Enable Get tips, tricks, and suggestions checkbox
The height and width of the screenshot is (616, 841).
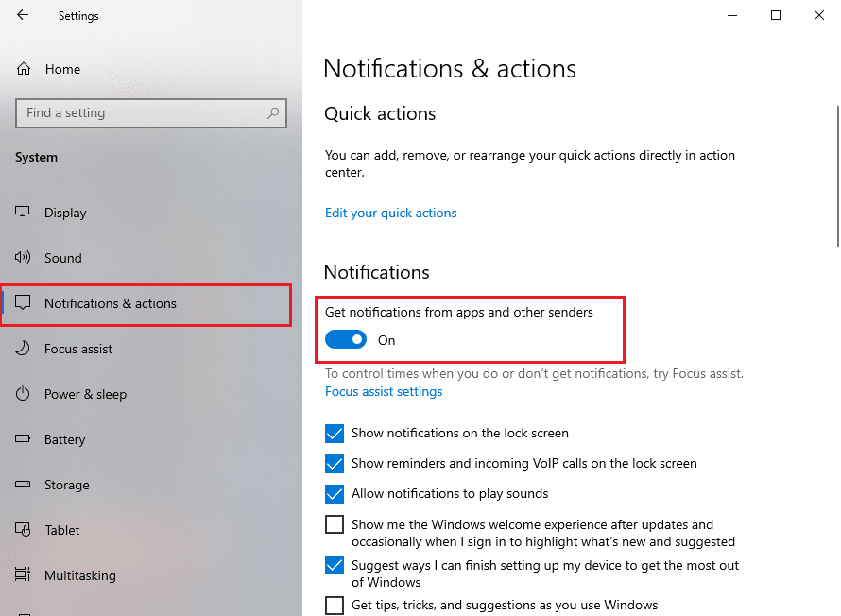click(x=335, y=606)
